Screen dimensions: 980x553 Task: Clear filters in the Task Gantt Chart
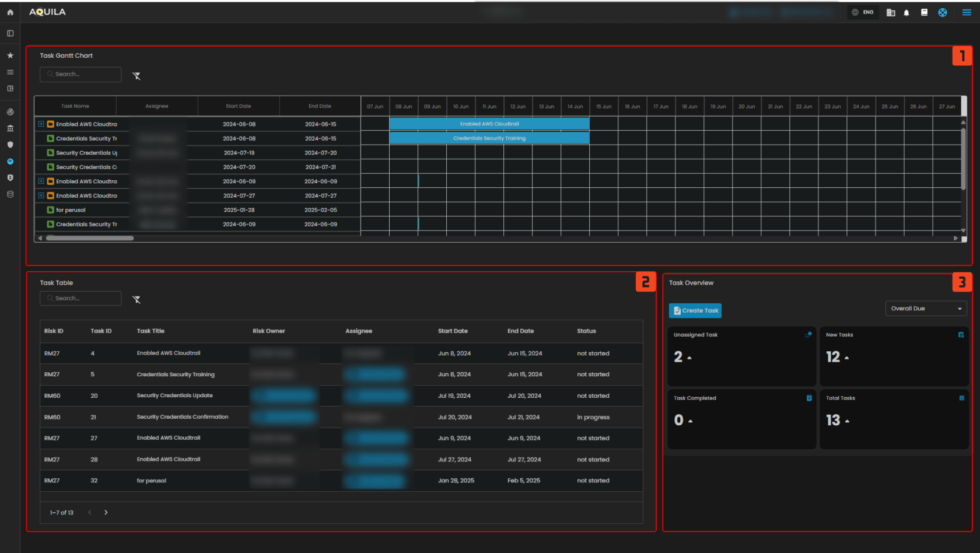coord(136,76)
